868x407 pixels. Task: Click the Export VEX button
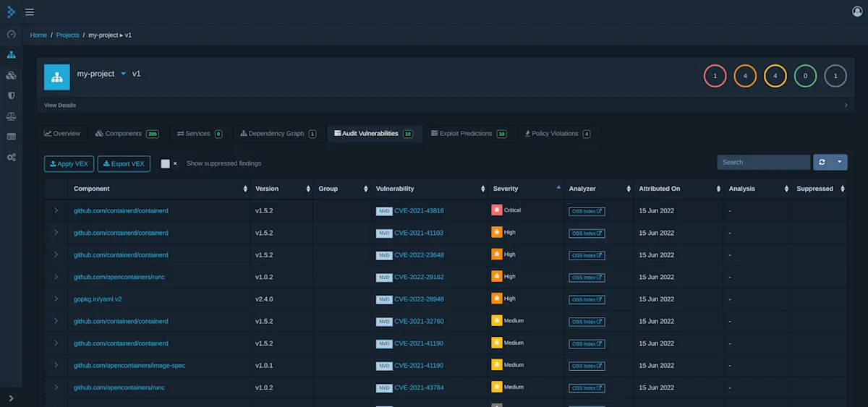[x=124, y=163]
